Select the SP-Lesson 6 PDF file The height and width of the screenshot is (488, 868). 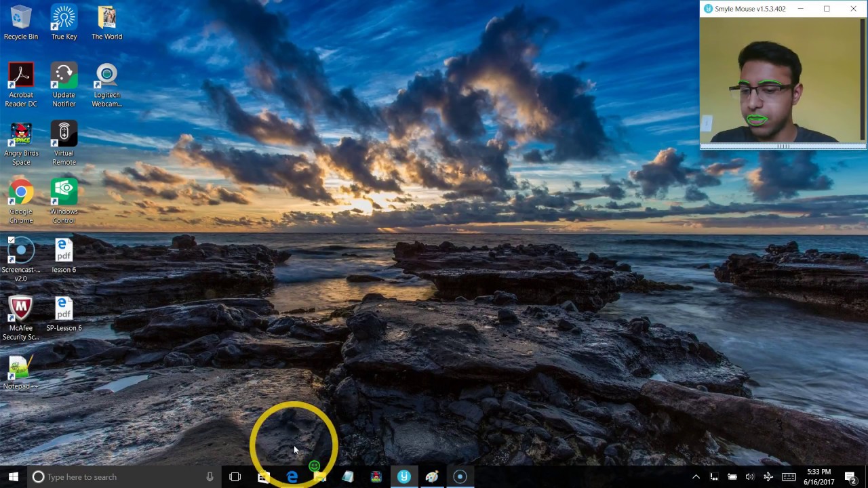click(64, 314)
